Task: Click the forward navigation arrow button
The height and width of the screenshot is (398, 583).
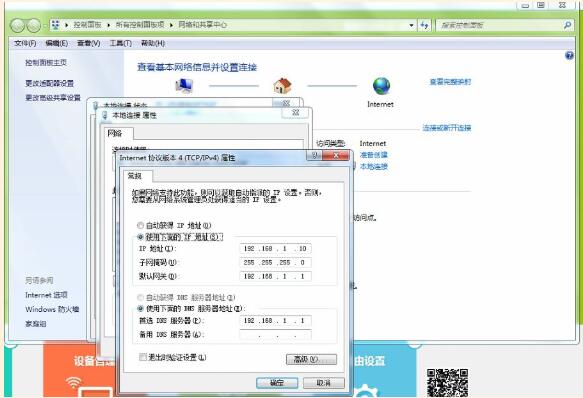Action: (33, 25)
